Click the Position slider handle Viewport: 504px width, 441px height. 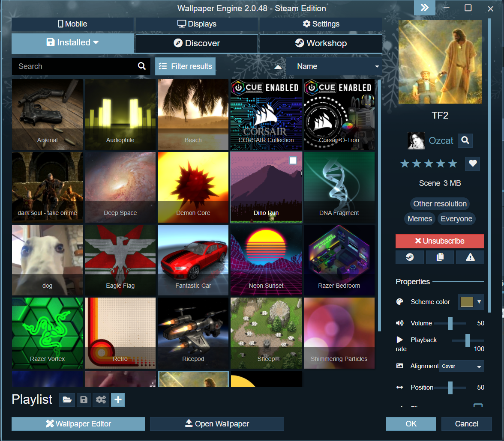(x=450, y=387)
